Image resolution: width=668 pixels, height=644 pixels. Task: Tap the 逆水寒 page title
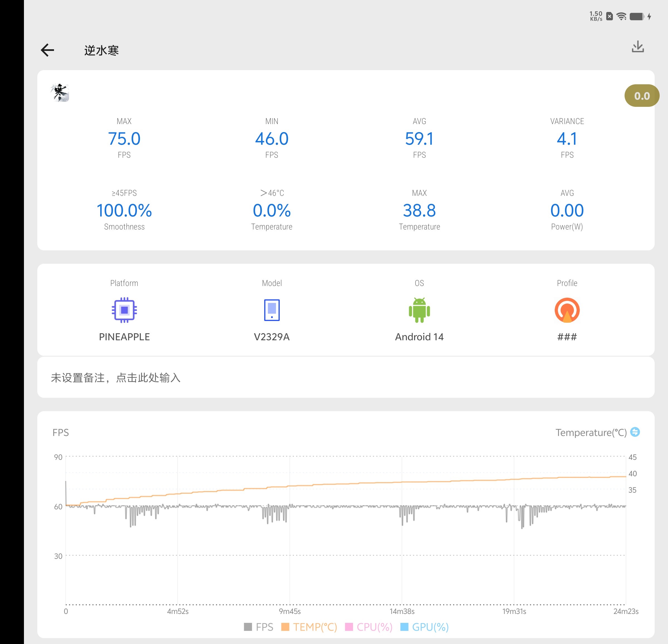101,50
